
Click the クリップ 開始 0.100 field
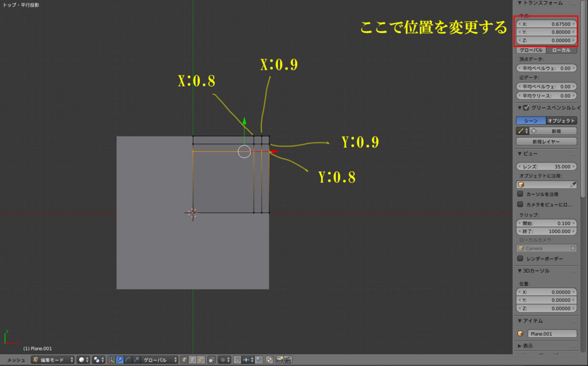(547, 224)
